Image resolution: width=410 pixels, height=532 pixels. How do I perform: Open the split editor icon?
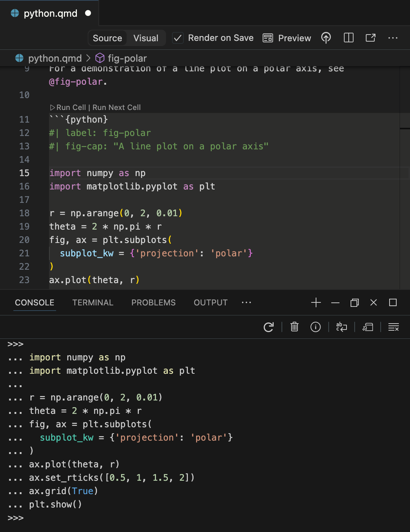pyautogui.click(x=348, y=38)
